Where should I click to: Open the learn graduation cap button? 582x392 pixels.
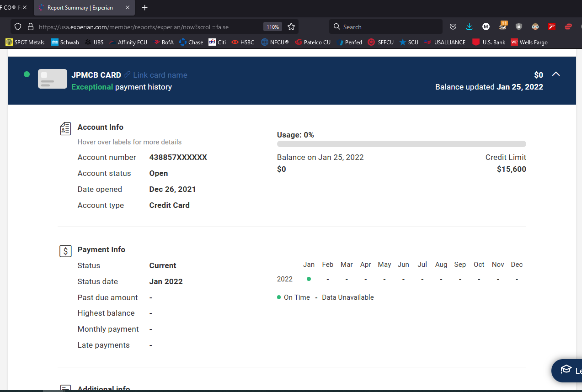pyautogui.click(x=567, y=370)
